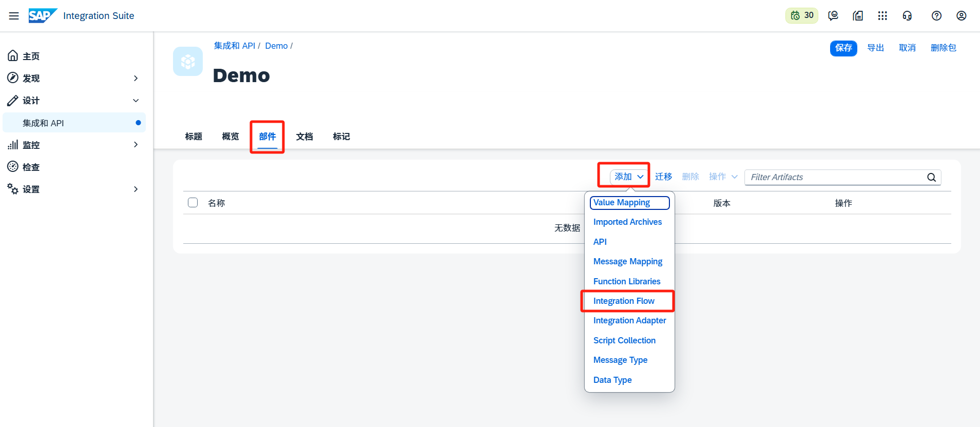Click the 导出 export button
Viewport: 980px width, 427px height.
(876, 48)
